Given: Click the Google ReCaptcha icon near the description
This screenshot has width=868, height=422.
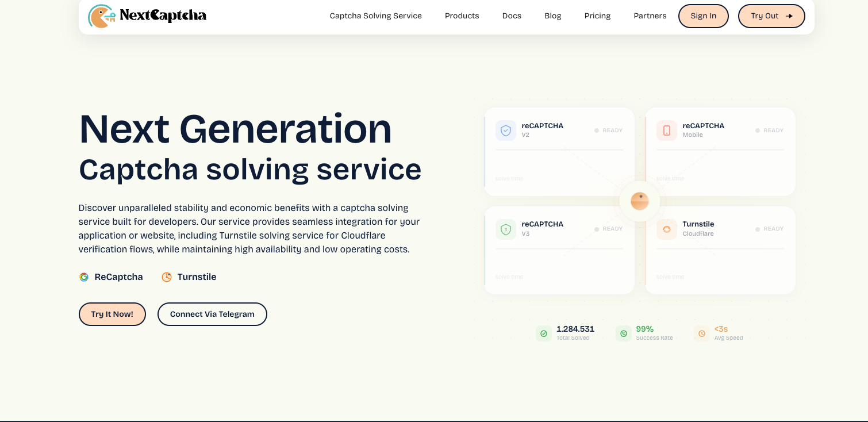Looking at the screenshot, I should (84, 277).
